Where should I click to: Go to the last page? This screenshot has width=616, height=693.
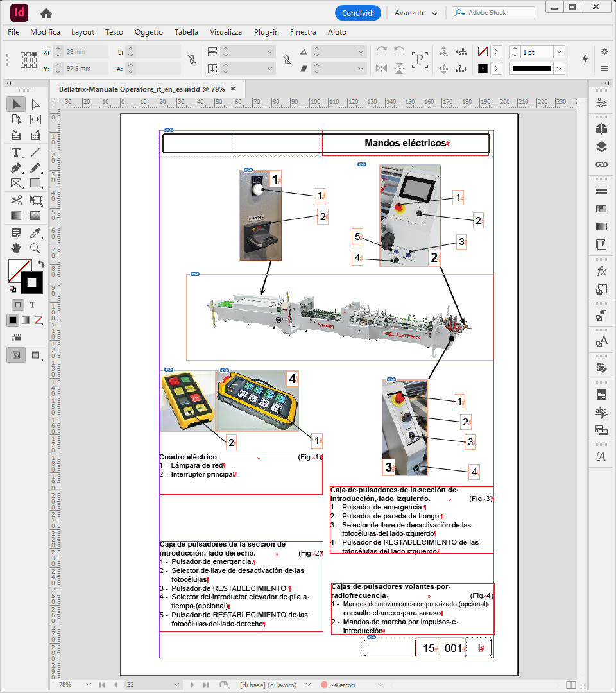205,684
